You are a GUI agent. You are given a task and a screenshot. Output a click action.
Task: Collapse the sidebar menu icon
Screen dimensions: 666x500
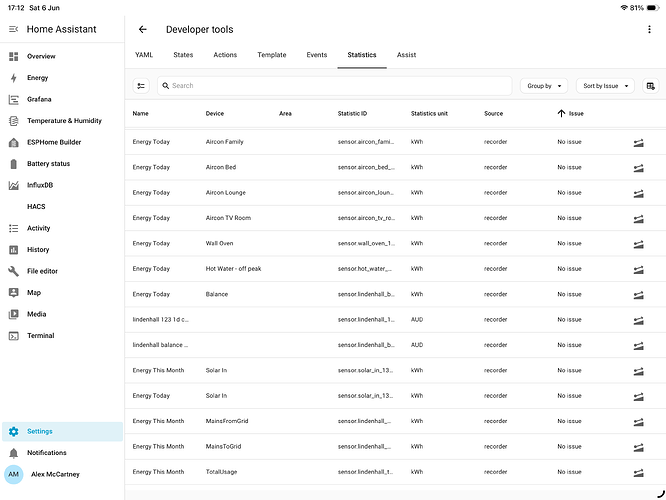pos(14,29)
